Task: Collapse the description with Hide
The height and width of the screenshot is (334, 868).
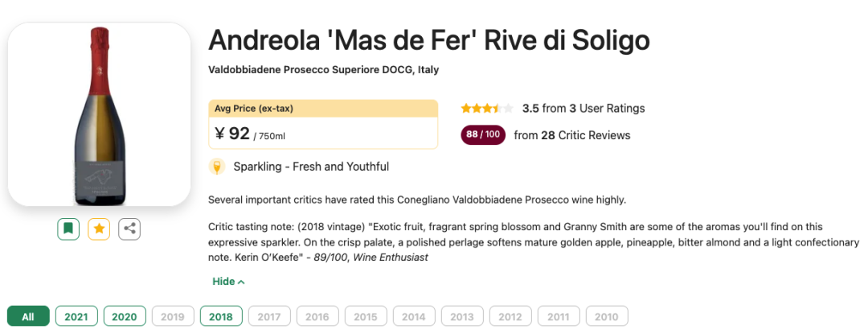Action: (228, 282)
